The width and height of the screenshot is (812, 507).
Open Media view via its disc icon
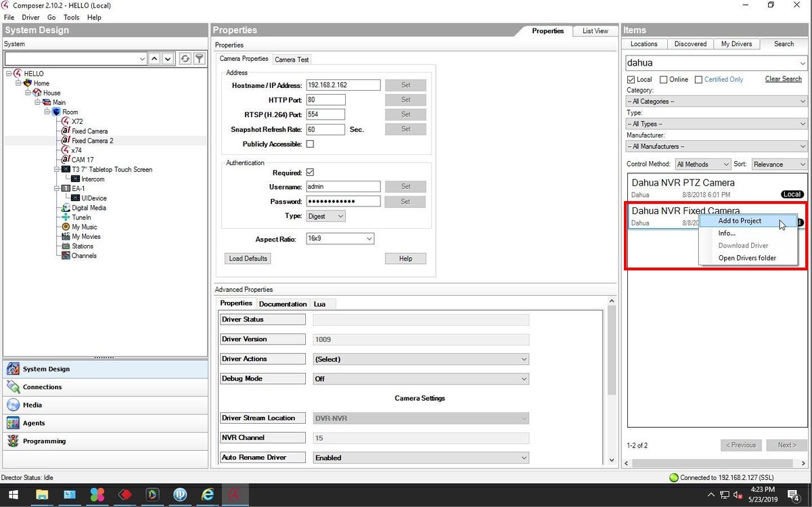pyautogui.click(x=13, y=405)
